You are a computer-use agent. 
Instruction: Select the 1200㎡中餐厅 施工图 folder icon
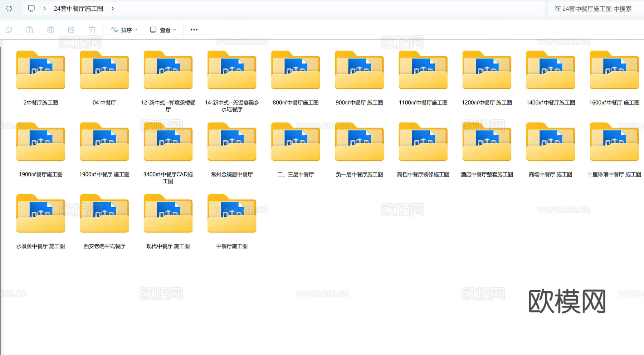pos(487,70)
